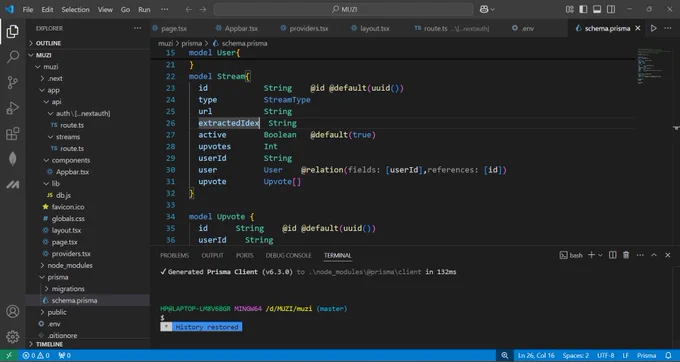This screenshot has height=362, width=680.
Task: Open the Search view in activity bar
Action: click(13, 56)
